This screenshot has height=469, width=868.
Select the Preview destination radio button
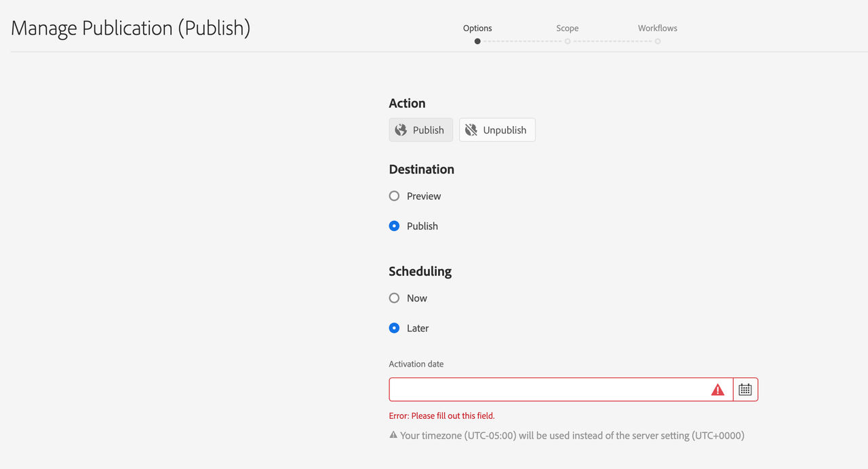394,196
